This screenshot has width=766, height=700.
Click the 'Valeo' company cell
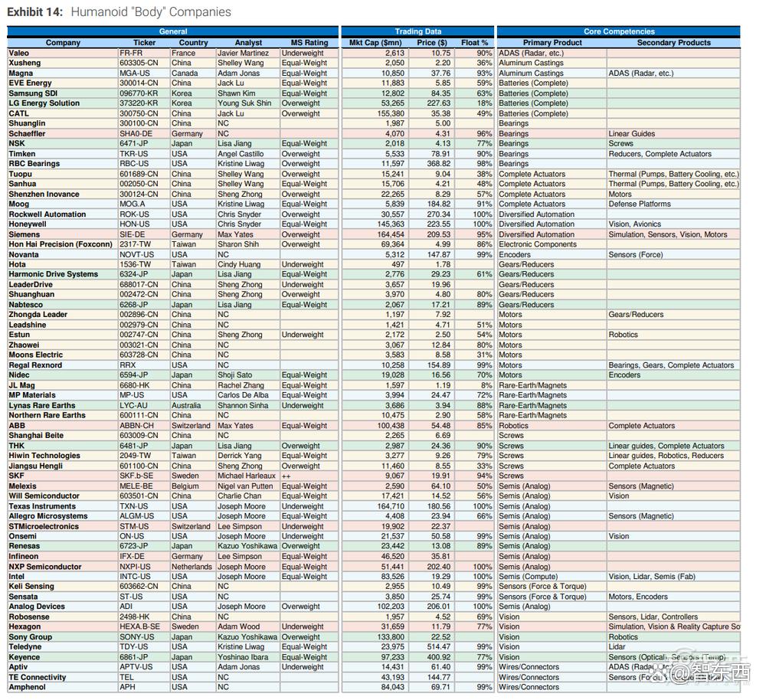[18, 53]
